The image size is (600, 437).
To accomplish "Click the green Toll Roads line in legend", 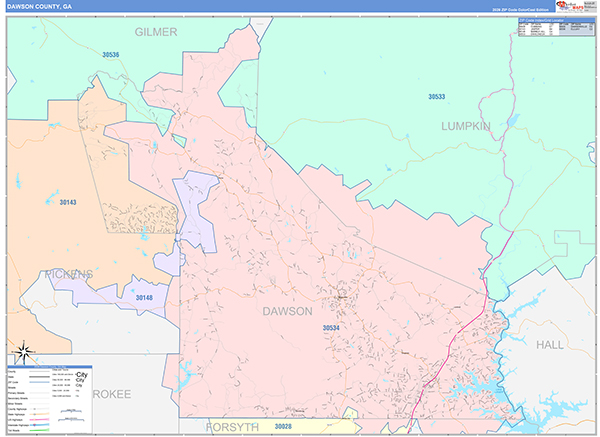I will 39,430.
